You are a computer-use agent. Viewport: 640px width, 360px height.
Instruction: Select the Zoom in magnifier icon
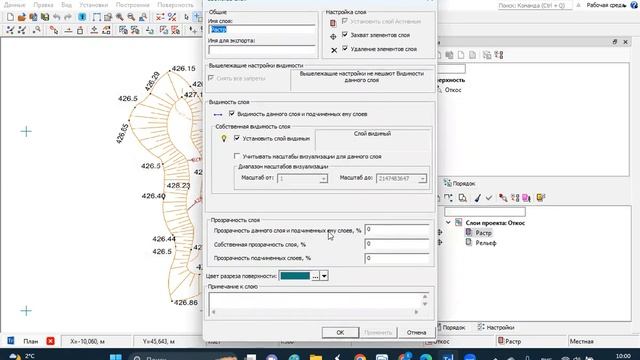point(120,17)
